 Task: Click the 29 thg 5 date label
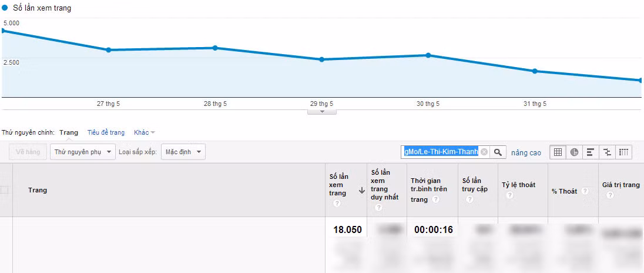pyautogui.click(x=321, y=104)
